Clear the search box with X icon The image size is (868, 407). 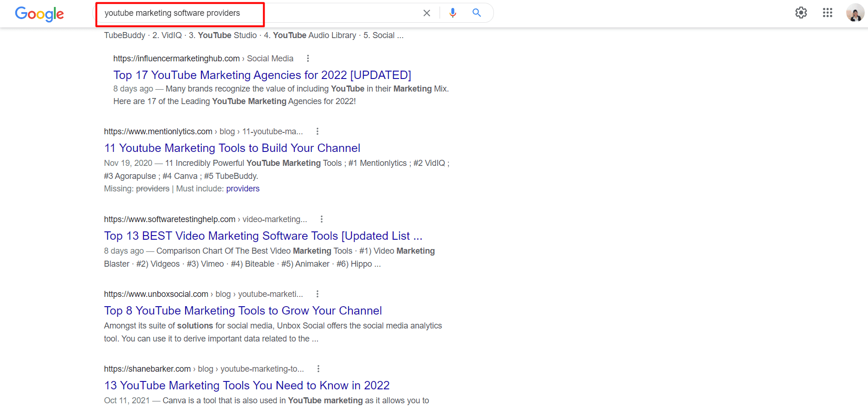tap(427, 13)
